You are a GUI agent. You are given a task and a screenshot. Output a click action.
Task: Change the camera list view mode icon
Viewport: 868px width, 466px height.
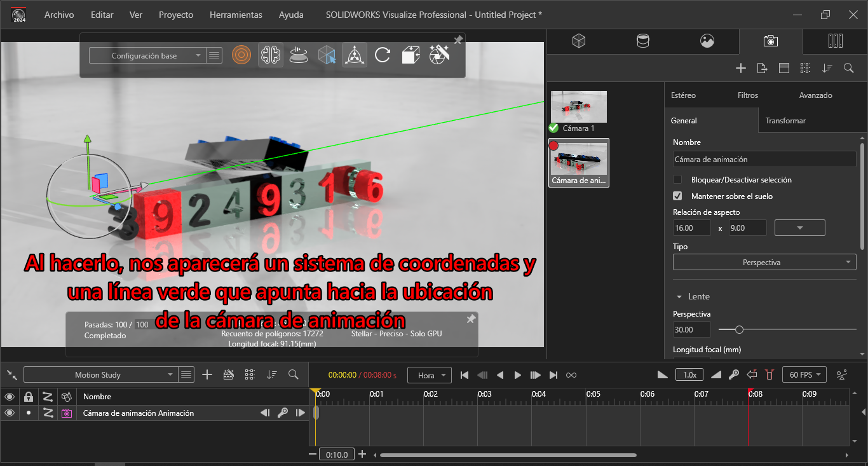coord(805,68)
